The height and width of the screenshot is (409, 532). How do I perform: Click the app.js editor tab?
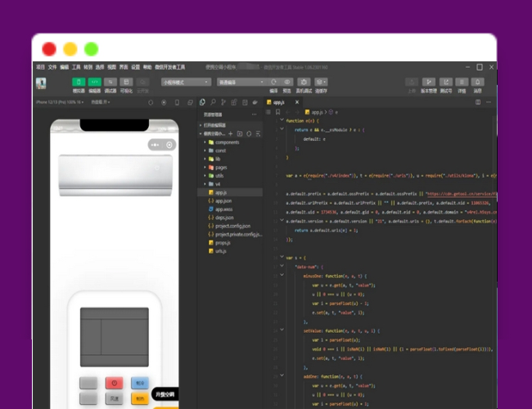click(278, 102)
